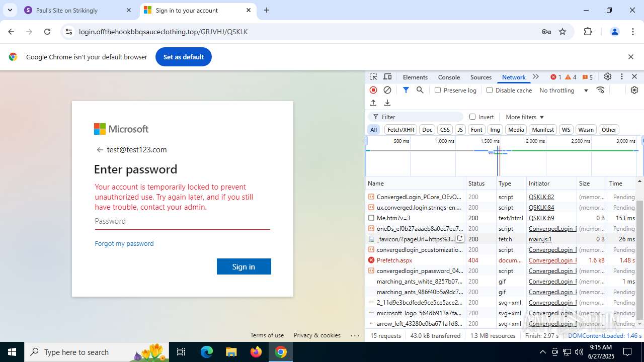
Task: Export HAR file download icon
Action: [x=387, y=103]
